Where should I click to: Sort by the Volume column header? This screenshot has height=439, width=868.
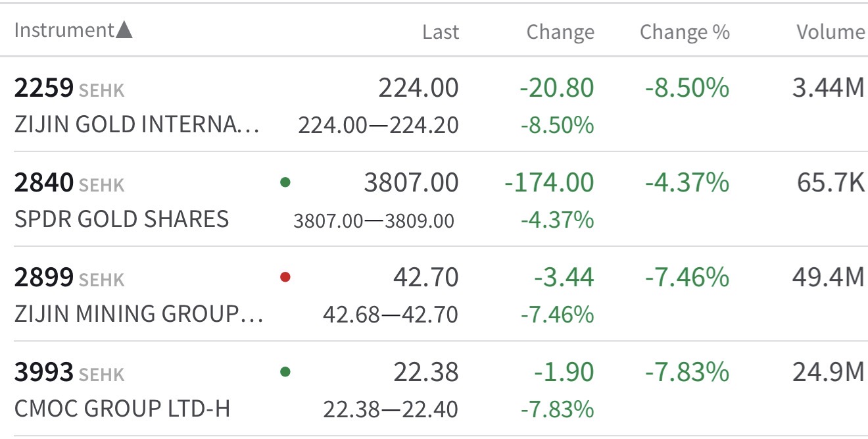[x=831, y=32]
